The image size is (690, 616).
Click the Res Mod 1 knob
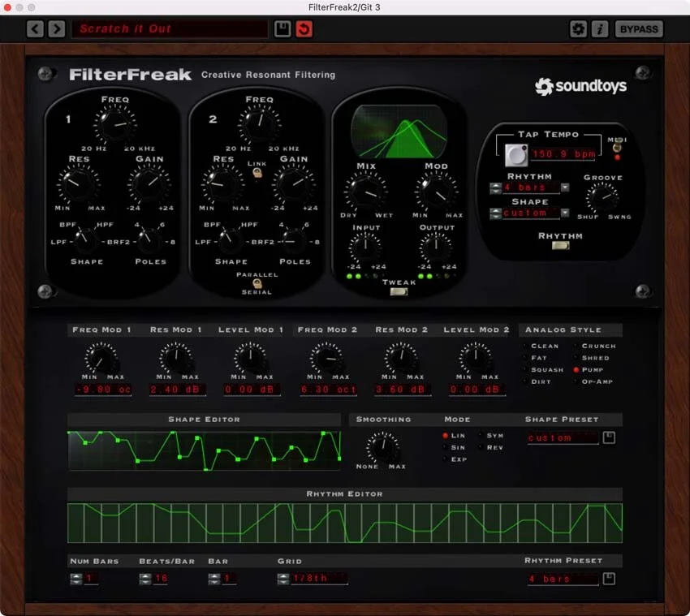pyautogui.click(x=175, y=359)
